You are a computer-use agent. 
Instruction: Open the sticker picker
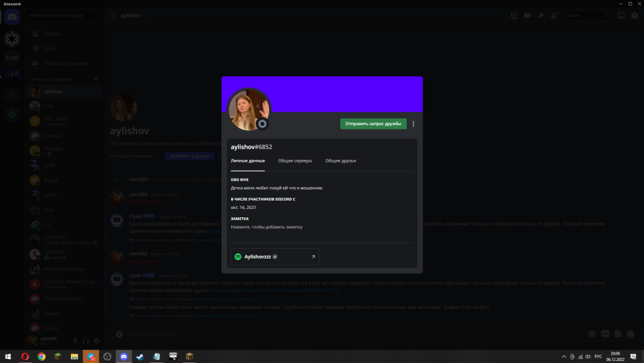618,334
